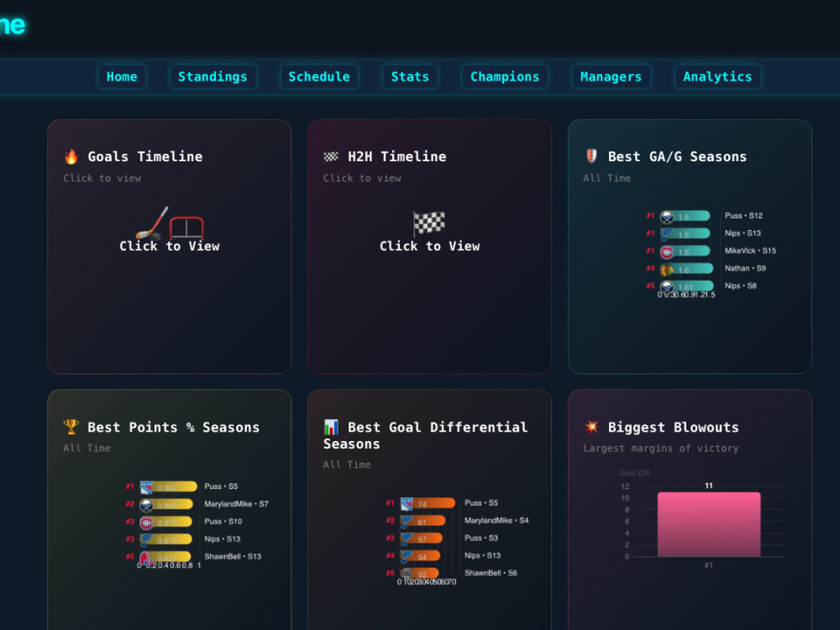
Task: Click the 'Best GA/G Seasons' title text
Action: [x=677, y=156]
